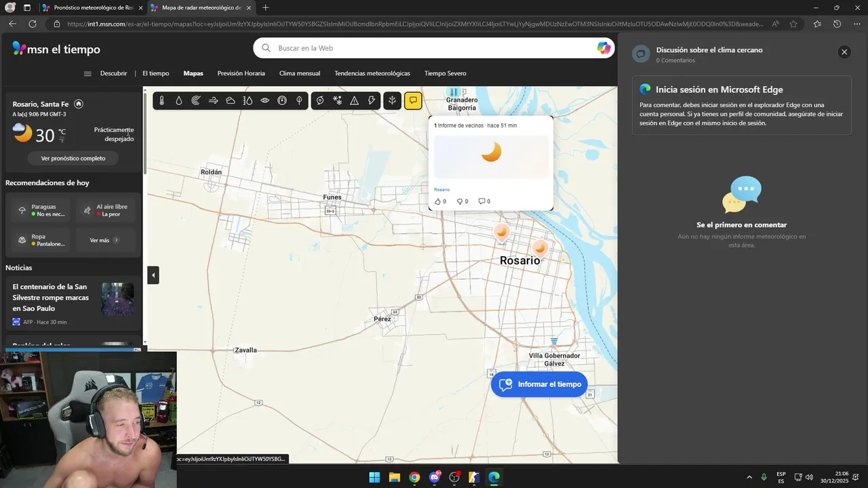Collapse the left weather sidebar arrow
The image size is (868, 488).
153,275
